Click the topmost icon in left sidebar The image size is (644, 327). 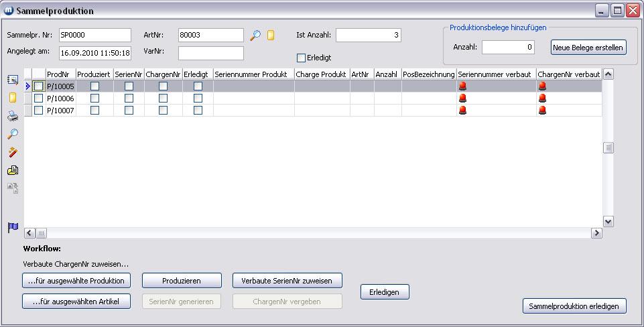click(13, 80)
